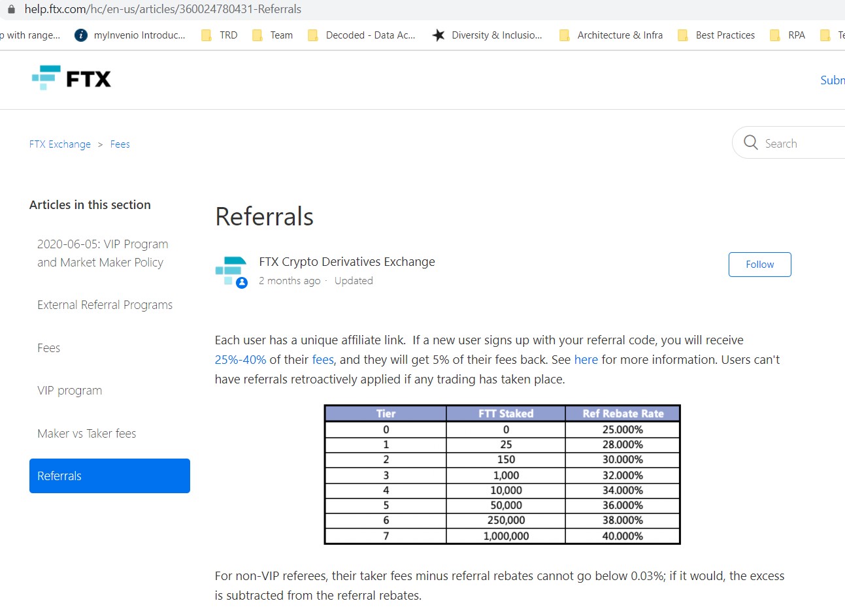
Task: Click the 'Ref Rebate Rate' column header
Action: point(623,413)
